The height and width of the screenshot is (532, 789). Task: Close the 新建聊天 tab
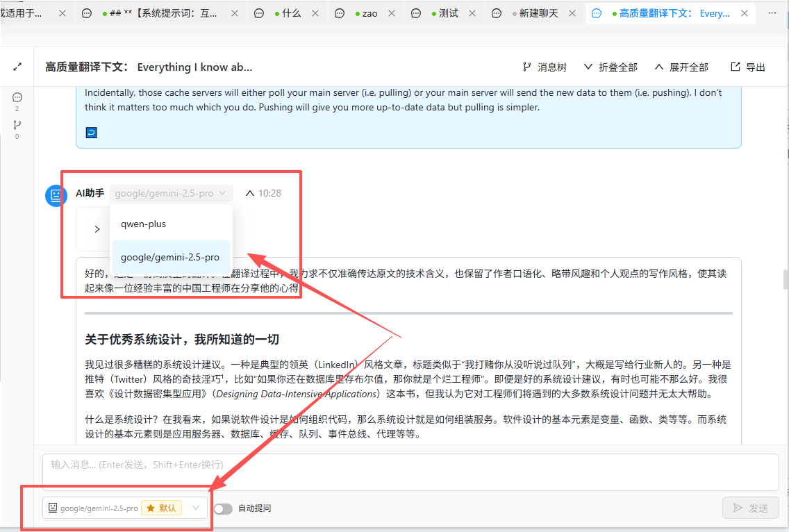coord(572,14)
